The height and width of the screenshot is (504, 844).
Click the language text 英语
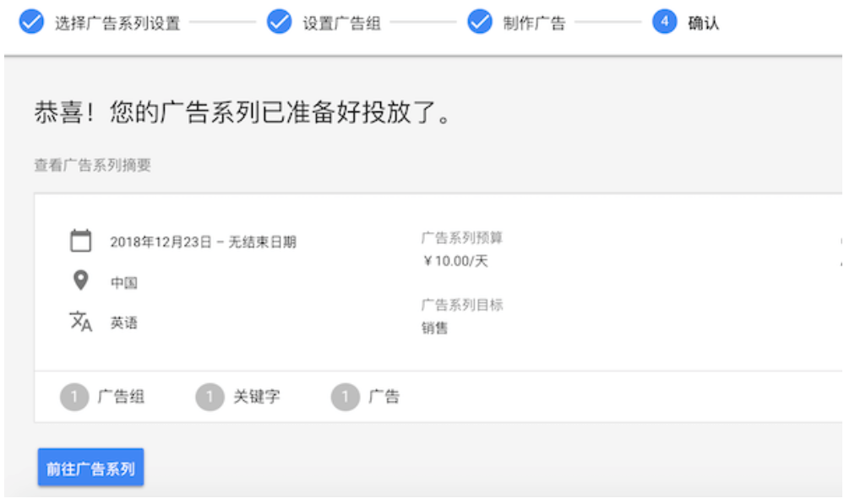pyautogui.click(x=124, y=322)
